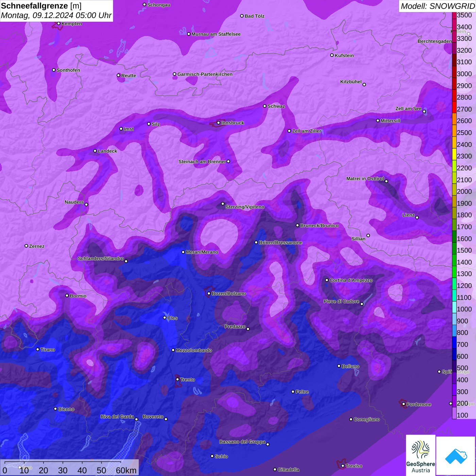Click the Garmisch-Partenkirchen label
The width and height of the screenshot is (476, 476).
tap(205, 74)
